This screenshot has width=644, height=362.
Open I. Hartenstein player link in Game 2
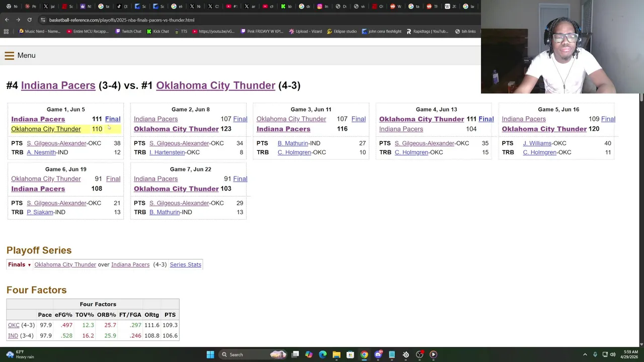[x=167, y=152]
